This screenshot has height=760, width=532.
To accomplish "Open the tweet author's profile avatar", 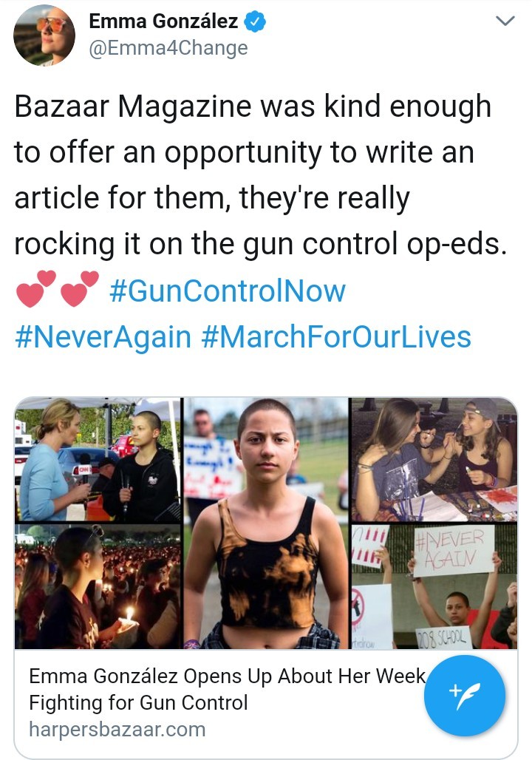I will (x=44, y=35).
